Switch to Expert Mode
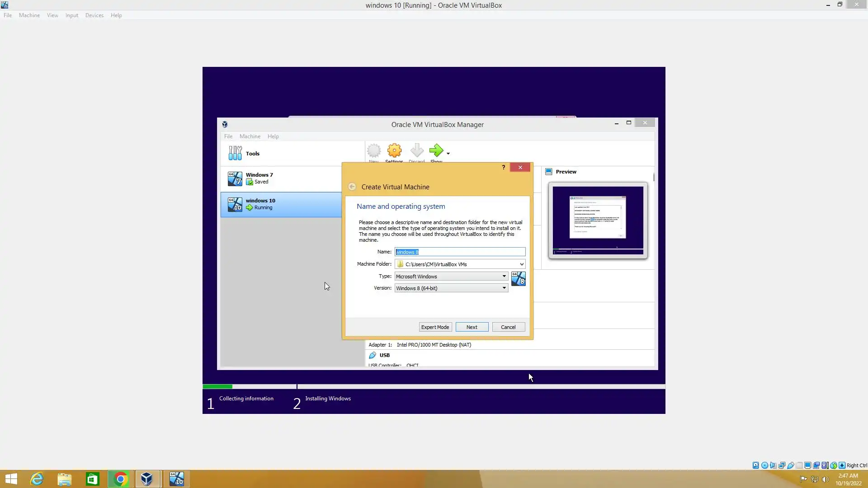 [435, 327]
